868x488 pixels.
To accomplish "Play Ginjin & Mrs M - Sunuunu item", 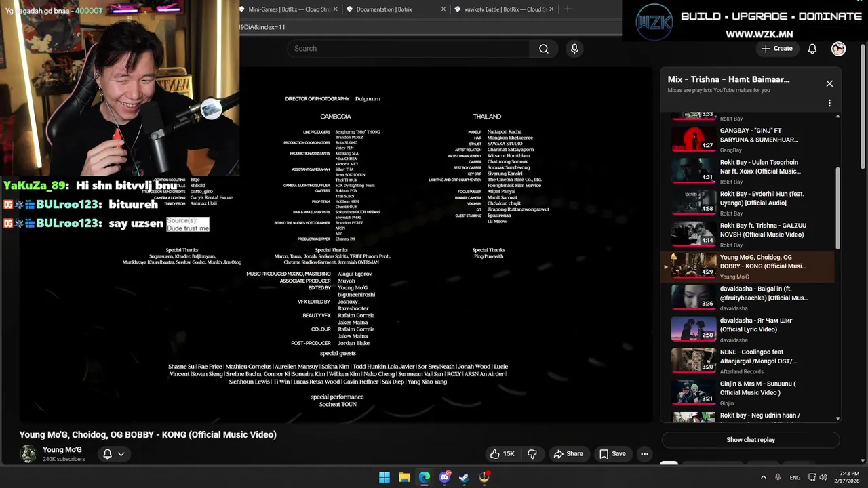I will [x=749, y=393].
